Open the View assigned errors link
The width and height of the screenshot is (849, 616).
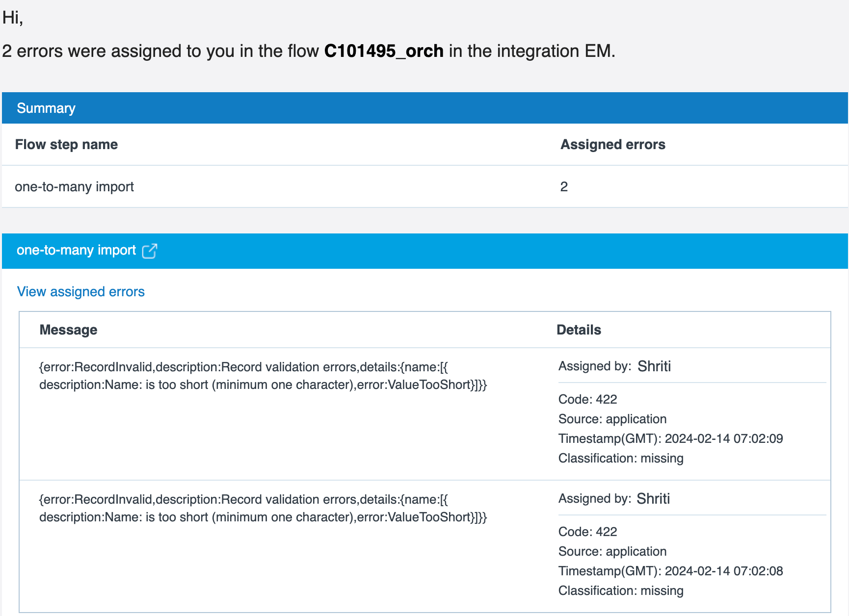pyautogui.click(x=80, y=292)
